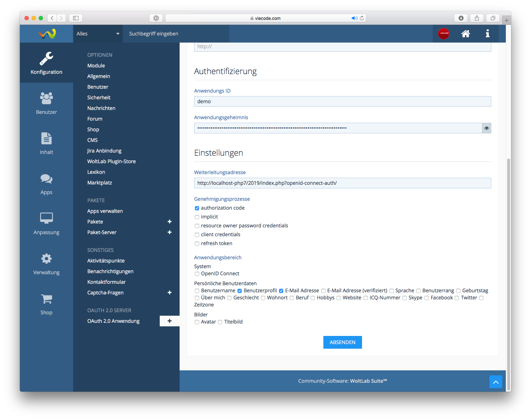Image resolution: width=531 pixels, height=420 pixels.
Task: Open the Verwaltung gear section
Action: (46, 264)
